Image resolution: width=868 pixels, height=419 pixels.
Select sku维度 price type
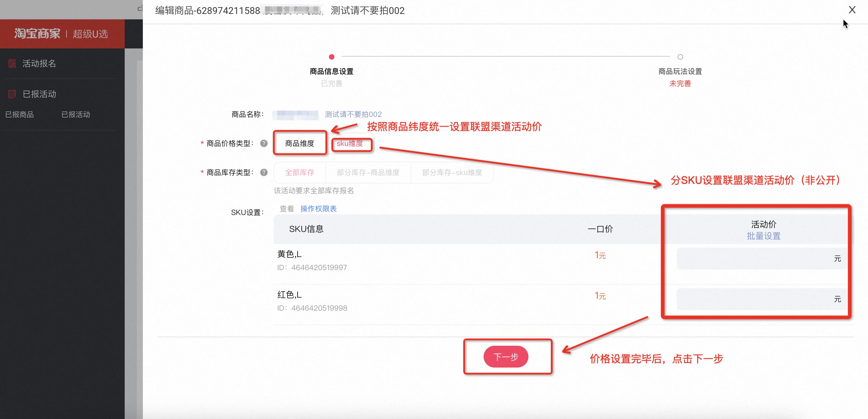(x=350, y=144)
